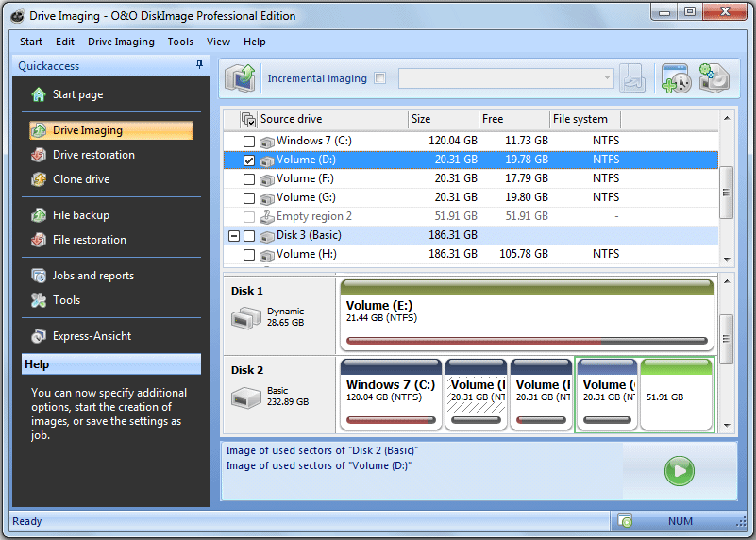
Task: Click the drive list scroll down arrow
Action: coord(727,259)
